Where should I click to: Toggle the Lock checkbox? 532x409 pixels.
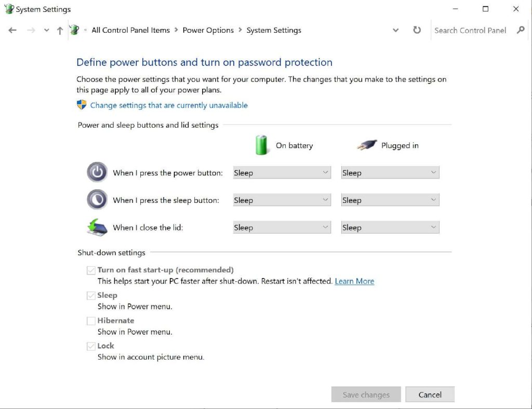[91, 346]
